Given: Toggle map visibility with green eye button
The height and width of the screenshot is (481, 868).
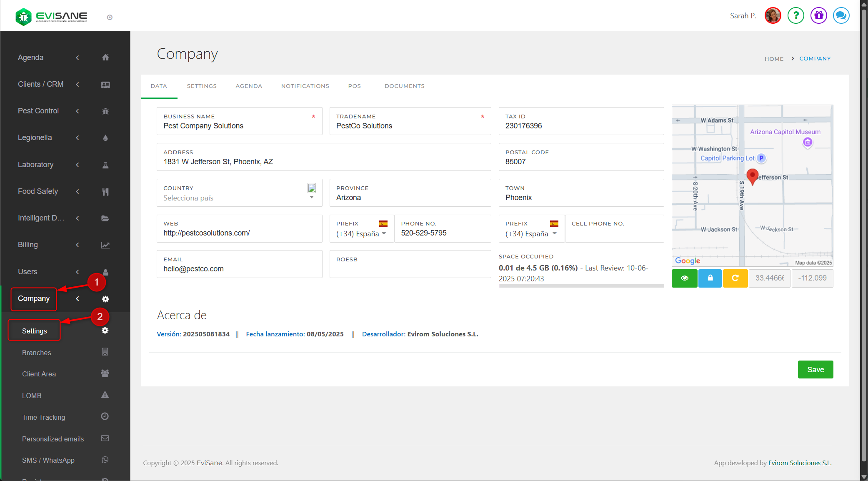Looking at the screenshot, I should (x=685, y=278).
